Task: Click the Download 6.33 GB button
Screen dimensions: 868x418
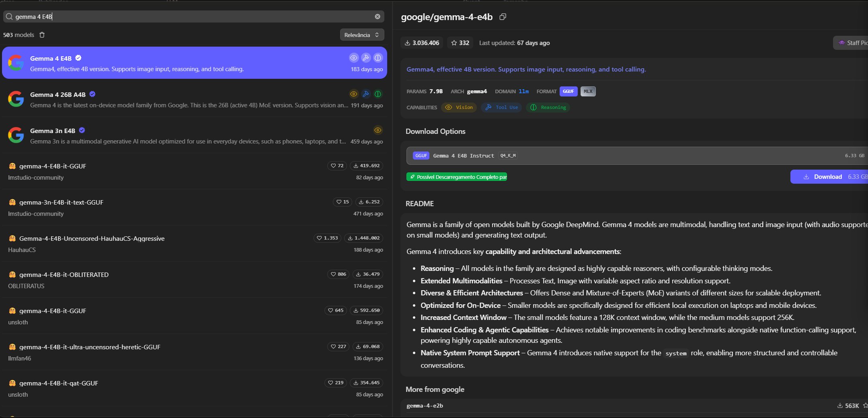Action: pyautogui.click(x=829, y=177)
